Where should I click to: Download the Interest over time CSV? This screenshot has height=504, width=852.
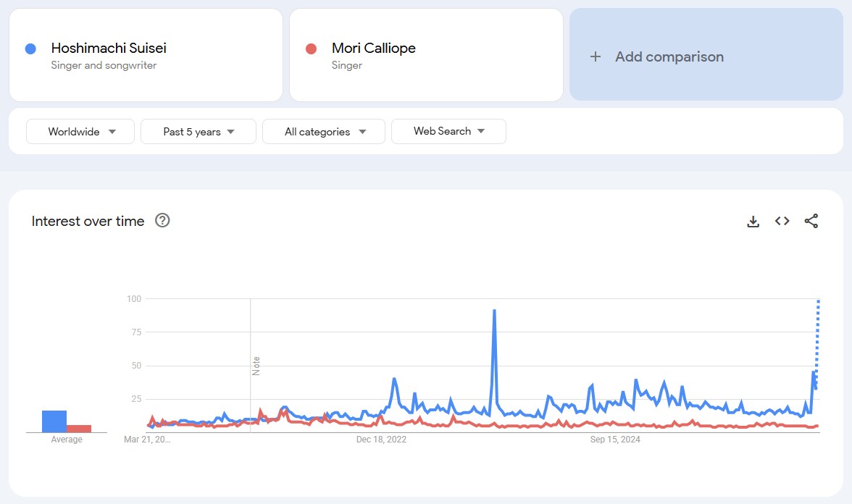753,221
